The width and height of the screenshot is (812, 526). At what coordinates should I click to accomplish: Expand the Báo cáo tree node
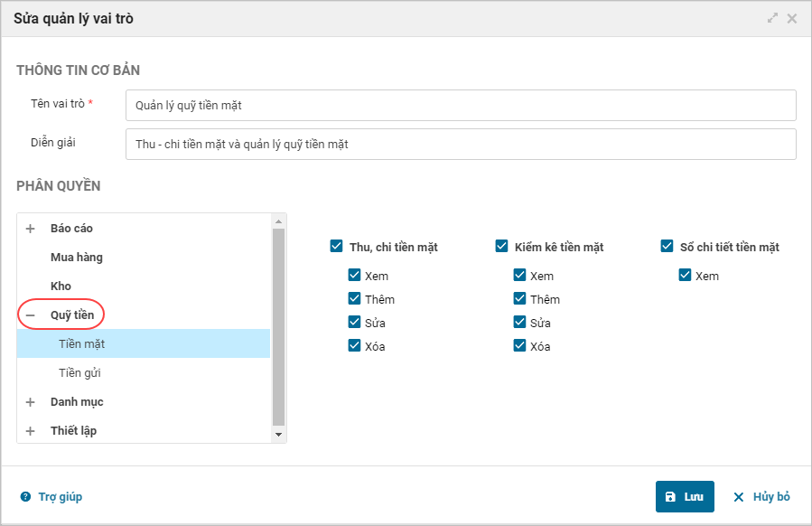[30, 229]
